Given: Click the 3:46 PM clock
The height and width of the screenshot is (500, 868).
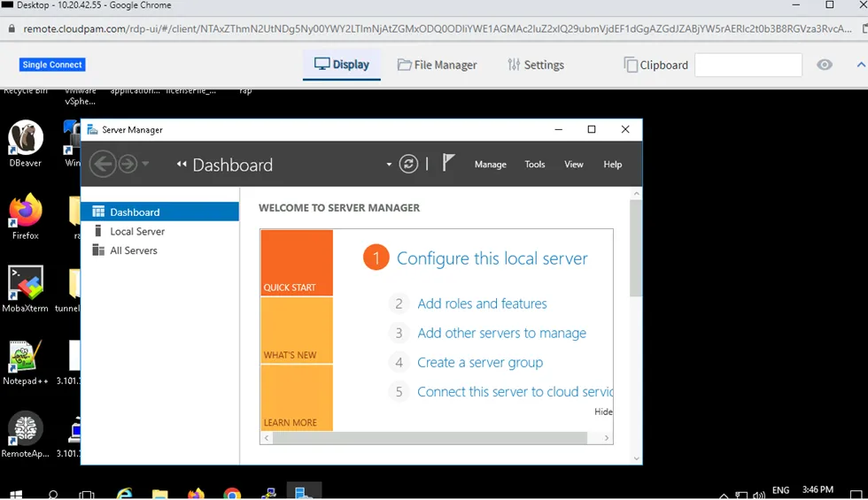Looking at the screenshot, I should [x=818, y=489].
